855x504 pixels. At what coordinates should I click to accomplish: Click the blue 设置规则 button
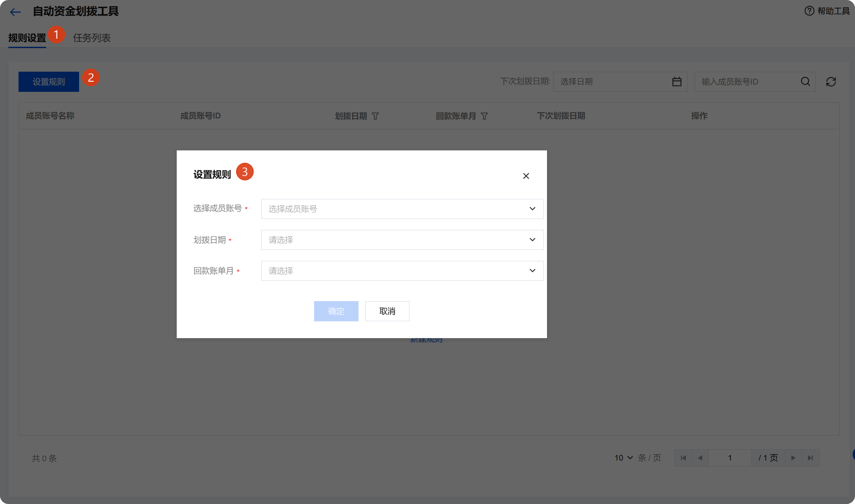pos(48,81)
